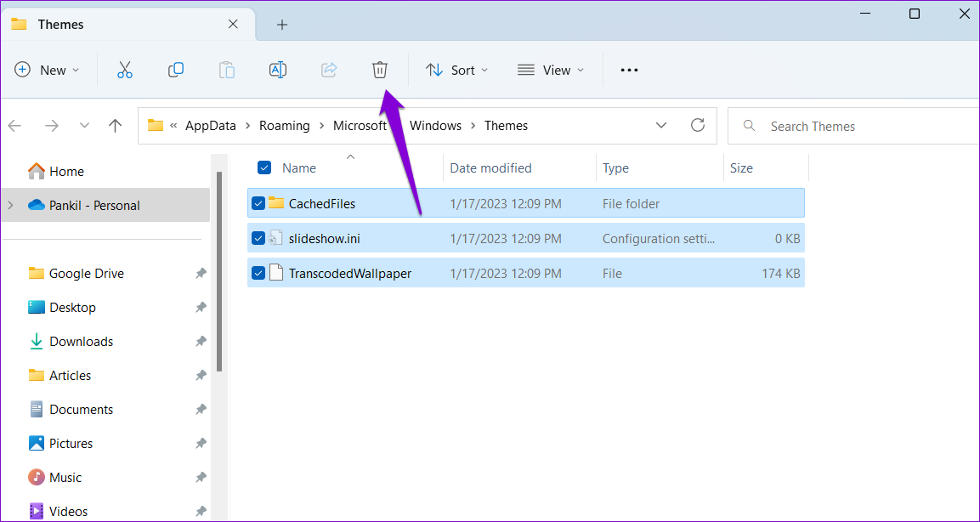
Task: Click the Cut scissors icon
Action: coord(125,70)
